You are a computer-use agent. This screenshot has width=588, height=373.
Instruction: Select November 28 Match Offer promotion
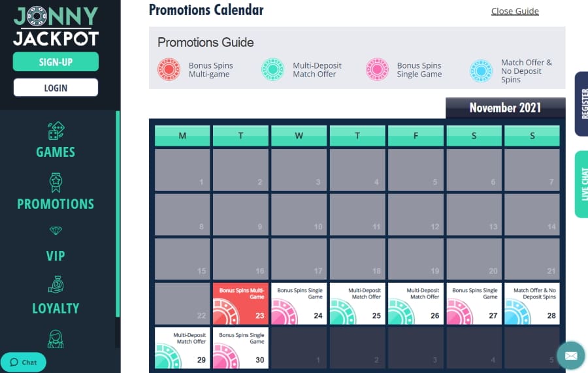click(x=532, y=304)
